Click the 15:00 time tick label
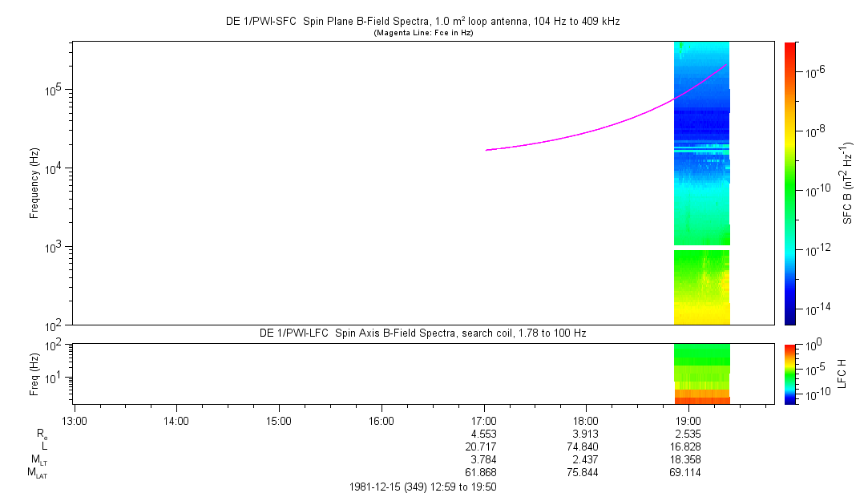 tap(279, 420)
